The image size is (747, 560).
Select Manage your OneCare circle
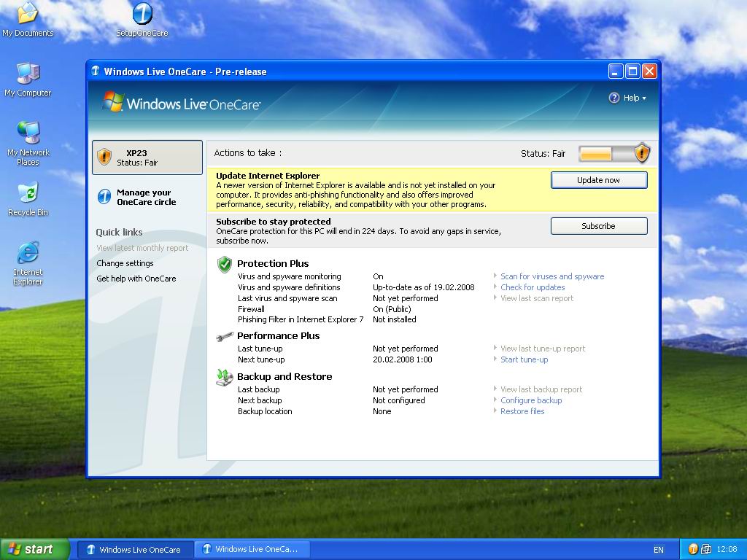(146, 197)
